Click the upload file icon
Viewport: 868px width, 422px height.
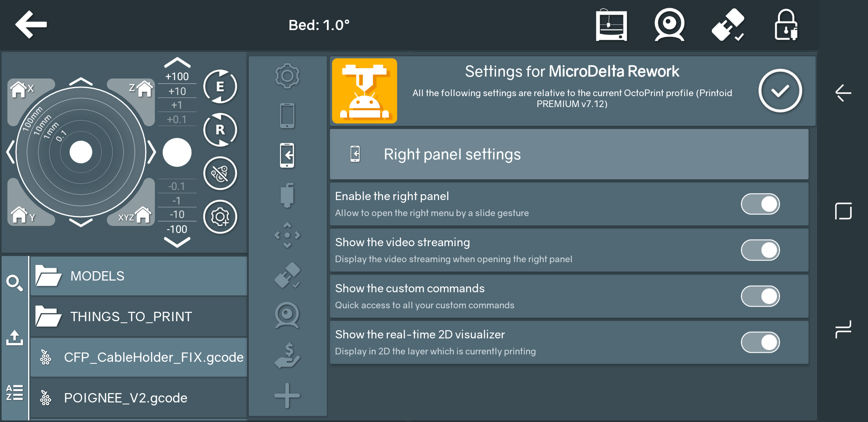pyautogui.click(x=14, y=338)
